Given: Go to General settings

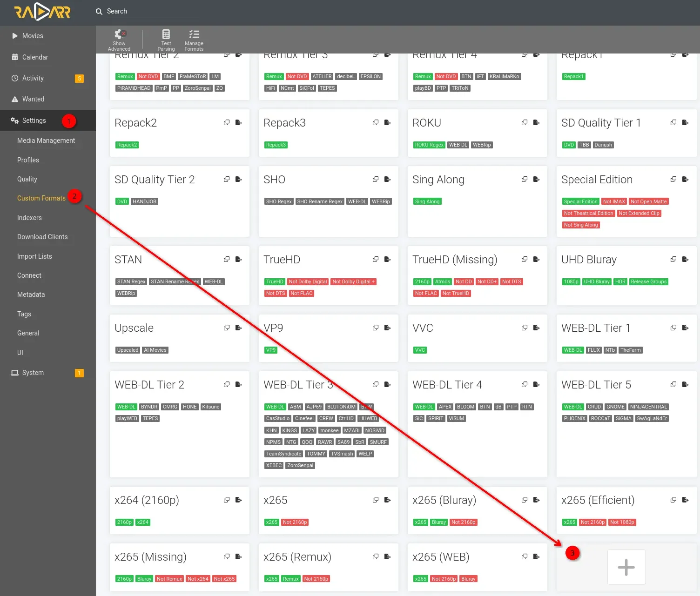Looking at the screenshot, I should pyautogui.click(x=28, y=333).
